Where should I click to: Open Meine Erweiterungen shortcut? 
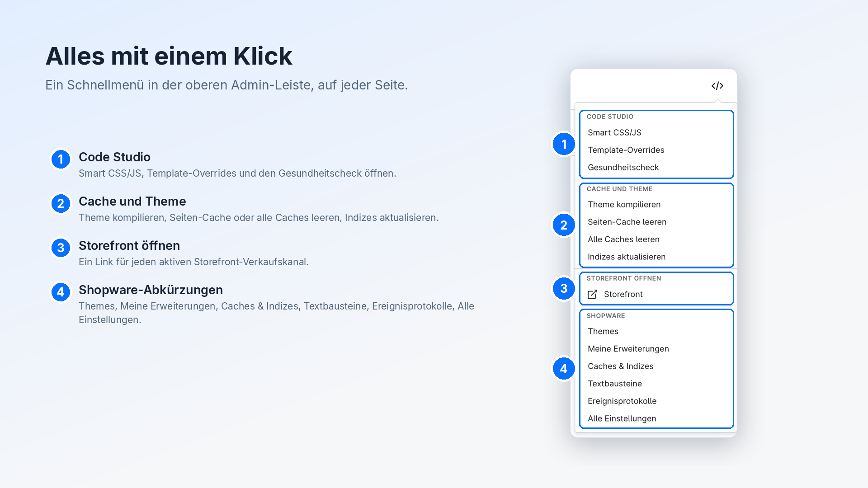tap(628, 349)
